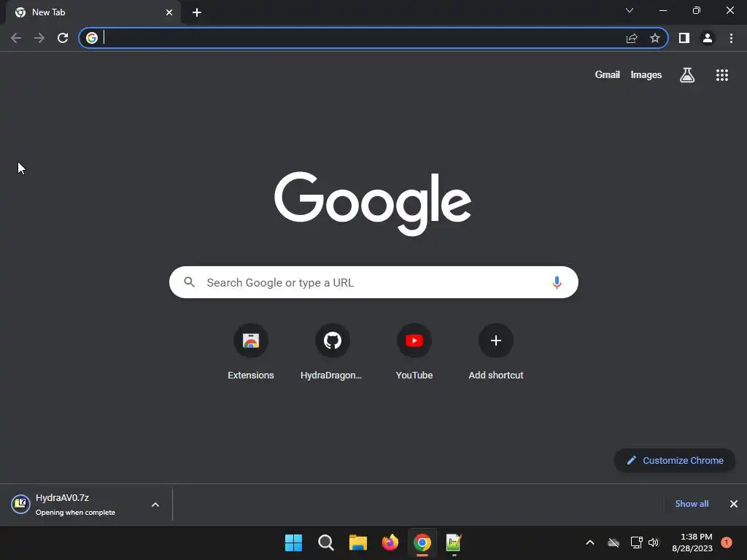Open a new tab with the plus button
Viewport: 747px width, 560px height.
(x=197, y=12)
